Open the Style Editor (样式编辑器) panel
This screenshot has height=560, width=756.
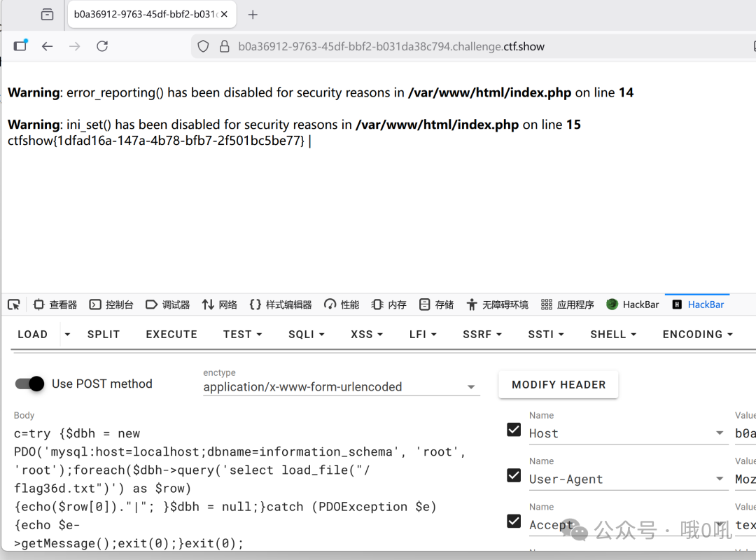pos(281,304)
